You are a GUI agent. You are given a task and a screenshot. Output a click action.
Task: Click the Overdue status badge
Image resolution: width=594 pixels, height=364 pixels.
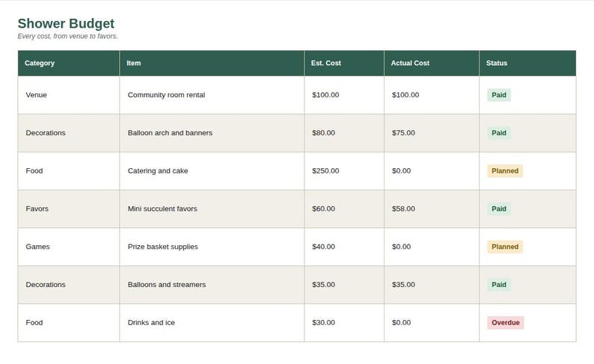point(506,323)
